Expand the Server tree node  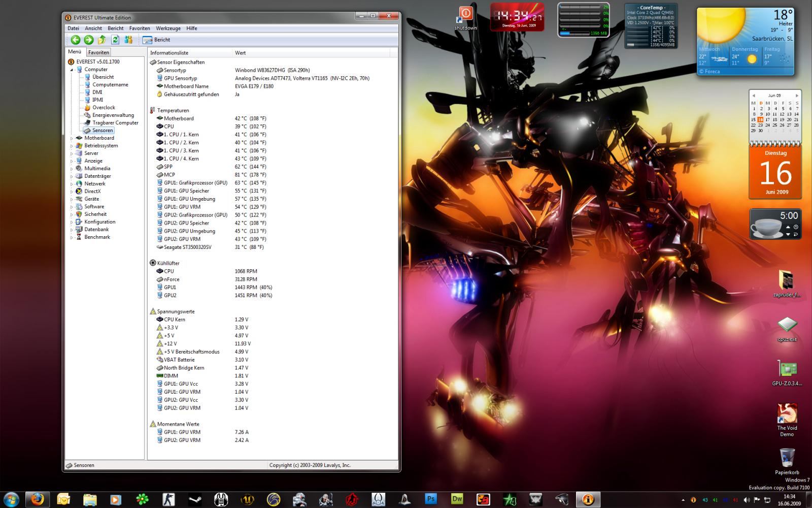click(72, 153)
